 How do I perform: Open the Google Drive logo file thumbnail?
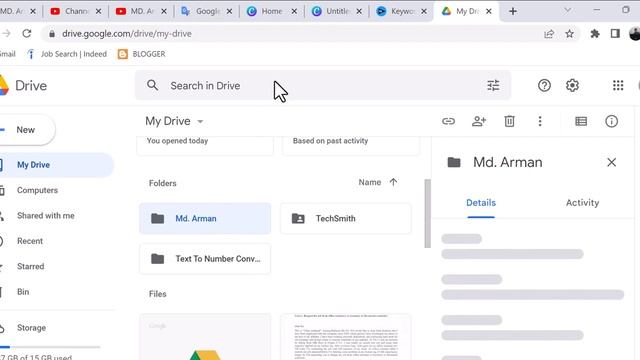[205, 337]
